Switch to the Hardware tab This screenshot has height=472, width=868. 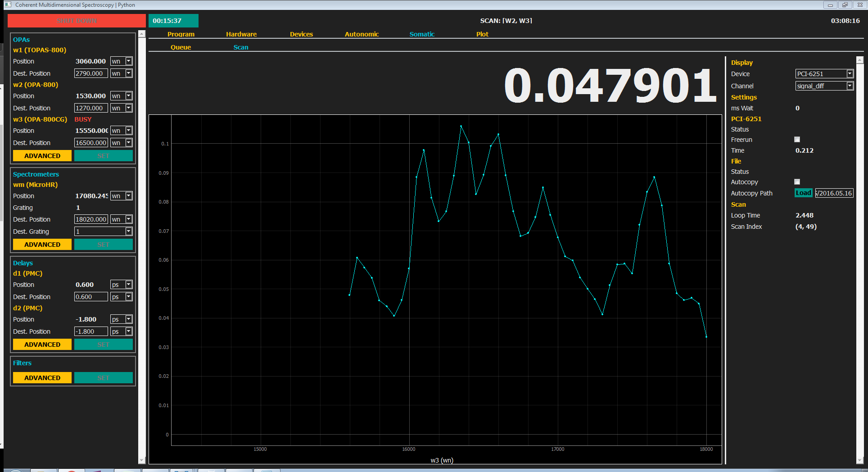pyautogui.click(x=241, y=34)
